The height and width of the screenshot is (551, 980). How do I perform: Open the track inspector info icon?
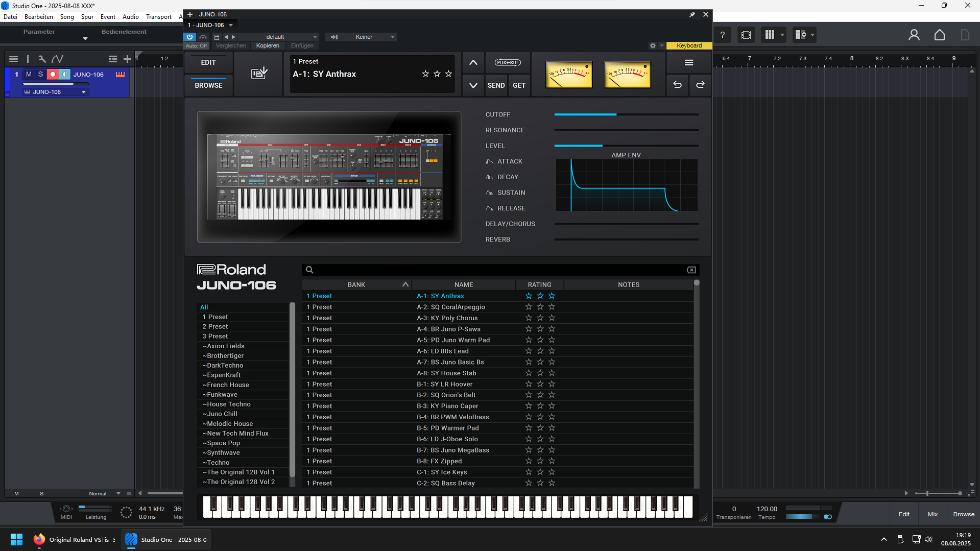click(x=28, y=59)
